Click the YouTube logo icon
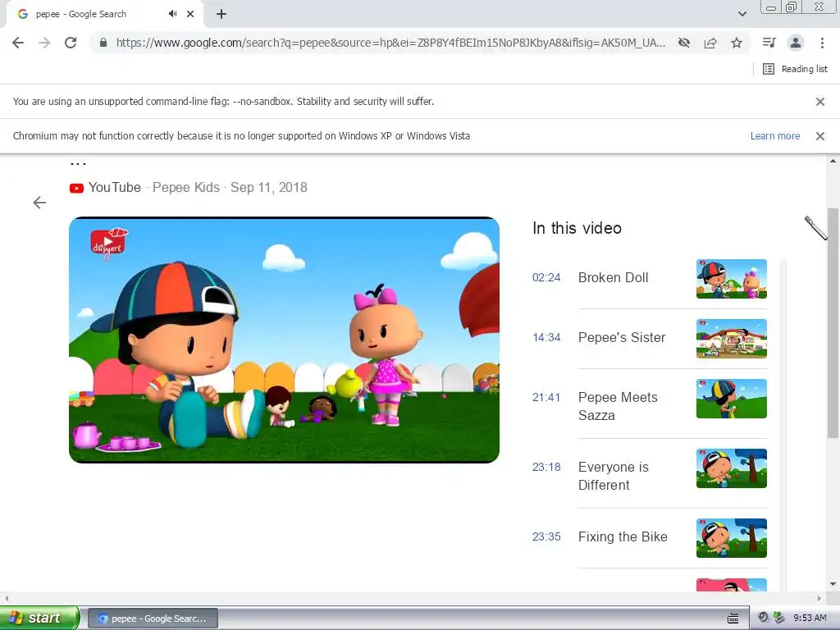 76,188
